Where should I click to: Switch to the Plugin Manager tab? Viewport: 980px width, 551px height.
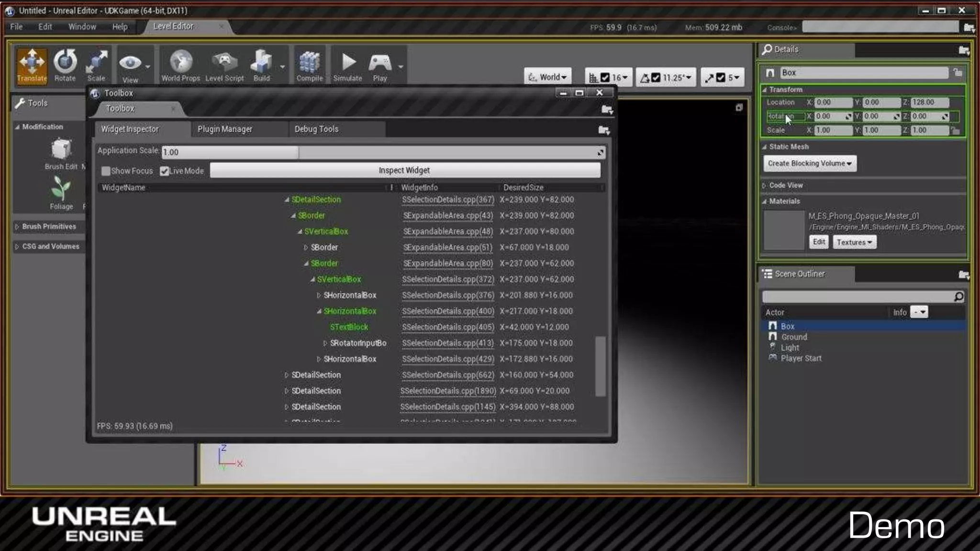[225, 129]
